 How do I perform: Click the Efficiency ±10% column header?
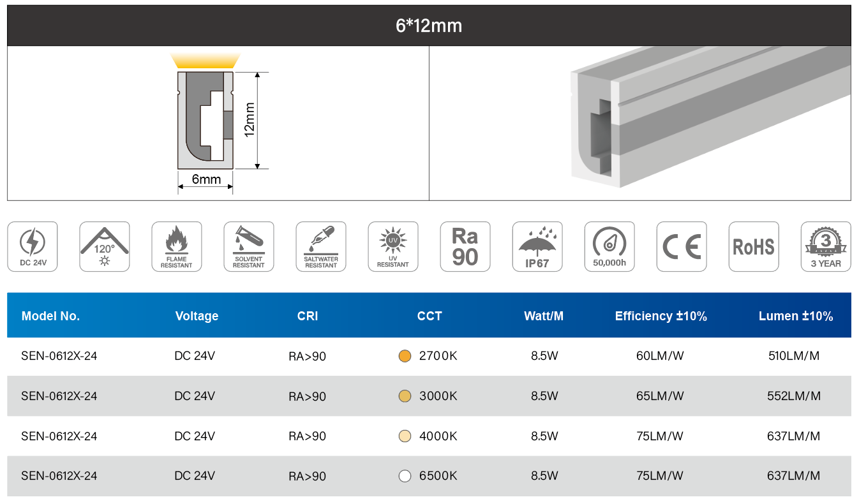click(x=661, y=316)
